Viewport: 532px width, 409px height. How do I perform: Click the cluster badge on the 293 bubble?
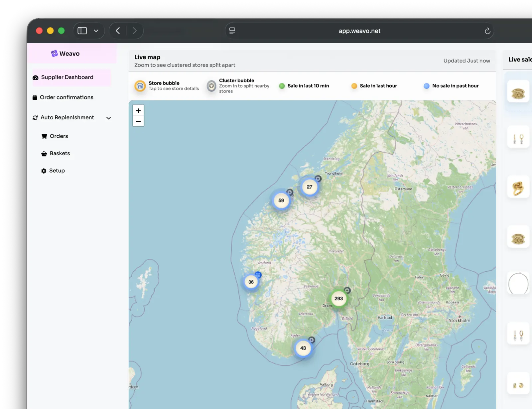(347, 290)
